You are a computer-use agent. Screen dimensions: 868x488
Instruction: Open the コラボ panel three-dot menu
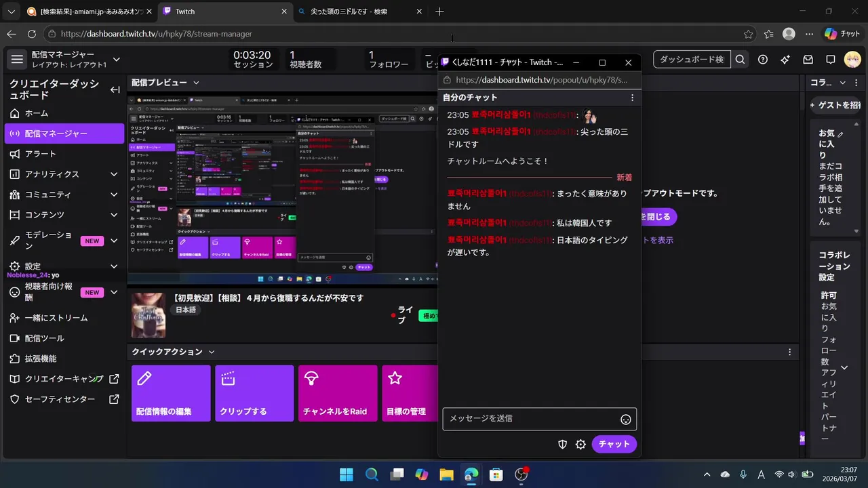point(856,83)
